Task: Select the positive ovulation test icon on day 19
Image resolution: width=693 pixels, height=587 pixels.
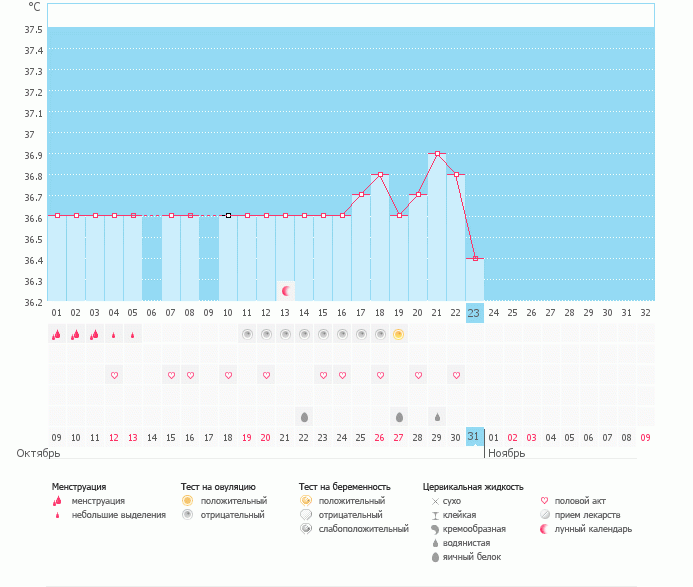Action: coord(399,334)
